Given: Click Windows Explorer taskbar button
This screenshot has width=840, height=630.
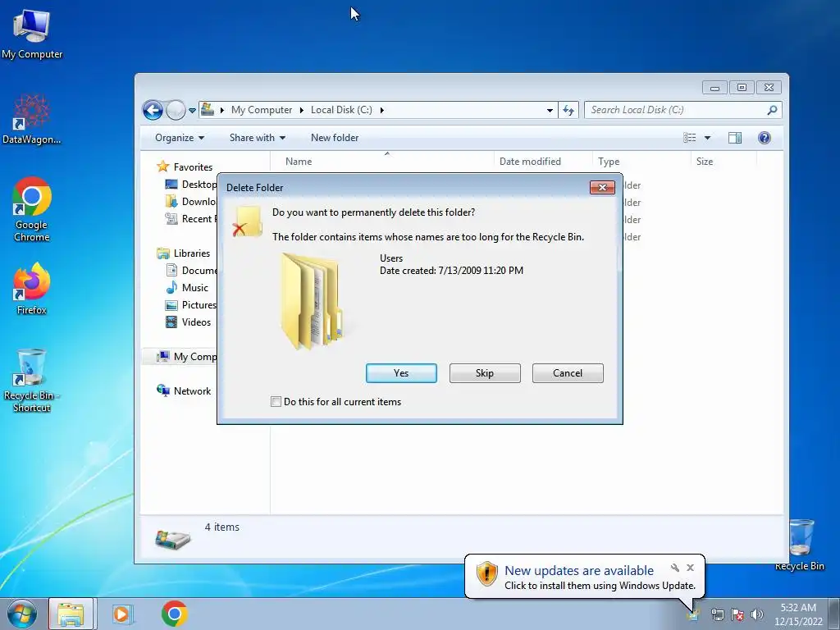Looking at the screenshot, I should [x=71, y=614].
